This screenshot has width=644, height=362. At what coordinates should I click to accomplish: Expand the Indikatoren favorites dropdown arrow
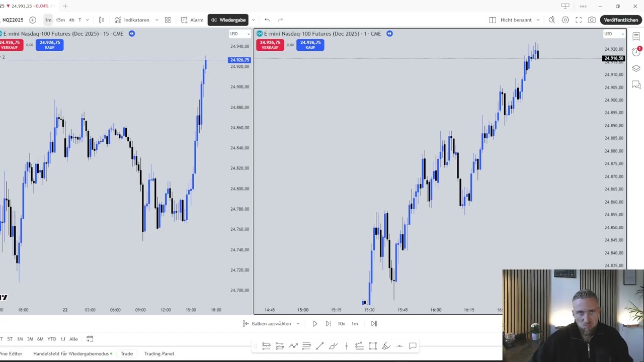[x=156, y=20]
